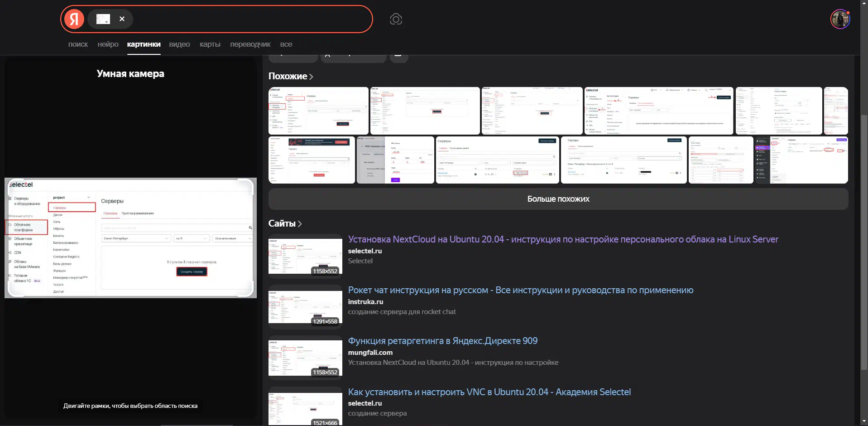Click «selectel.ru» under the VNC result

[x=364, y=403]
